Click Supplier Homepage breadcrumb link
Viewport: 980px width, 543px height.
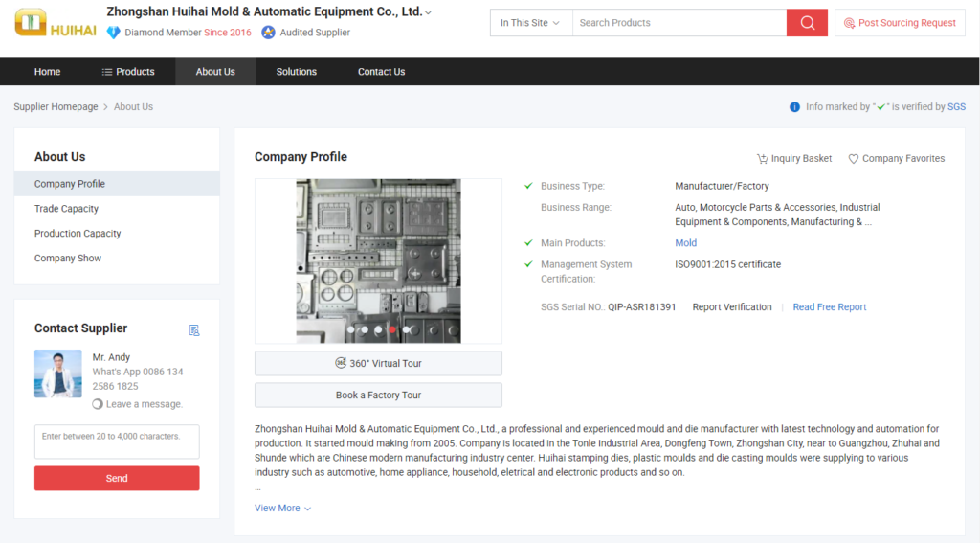pos(56,107)
